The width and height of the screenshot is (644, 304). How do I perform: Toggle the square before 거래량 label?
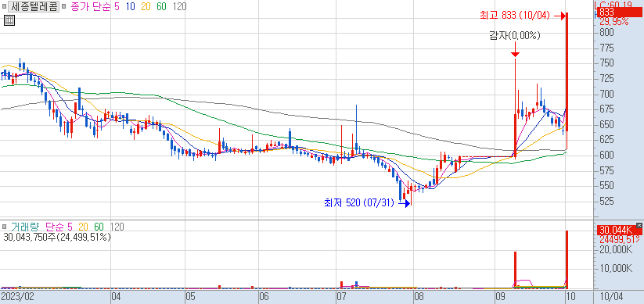coord(4,227)
